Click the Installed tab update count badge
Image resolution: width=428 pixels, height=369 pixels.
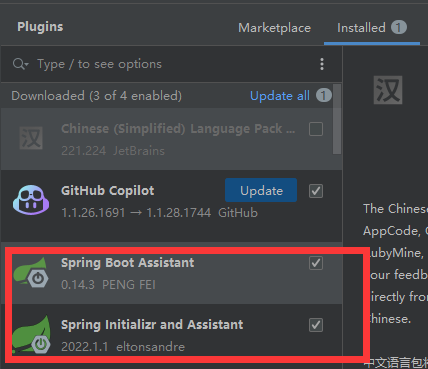pyautogui.click(x=399, y=27)
